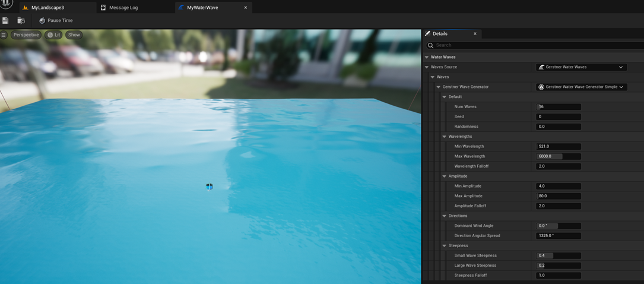Screen dimensions: 644x284
Task: Open the Show flags menu
Action: (74, 35)
